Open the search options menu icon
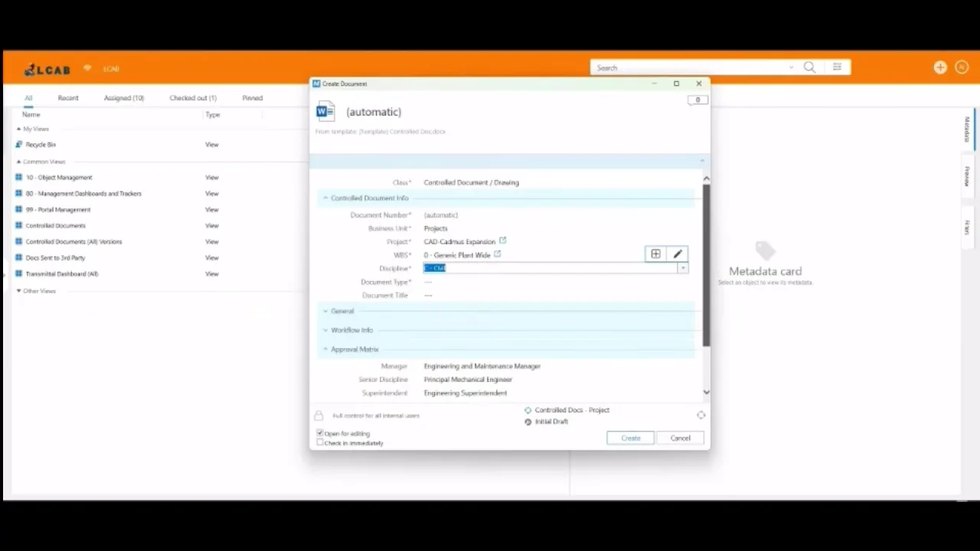 pyautogui.click(x=838, y=67)
